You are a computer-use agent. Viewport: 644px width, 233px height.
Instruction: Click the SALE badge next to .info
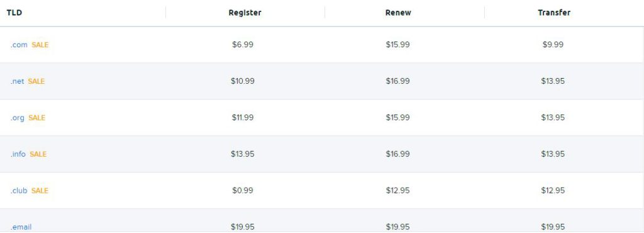pyautogui.click(x=38, y=154)
